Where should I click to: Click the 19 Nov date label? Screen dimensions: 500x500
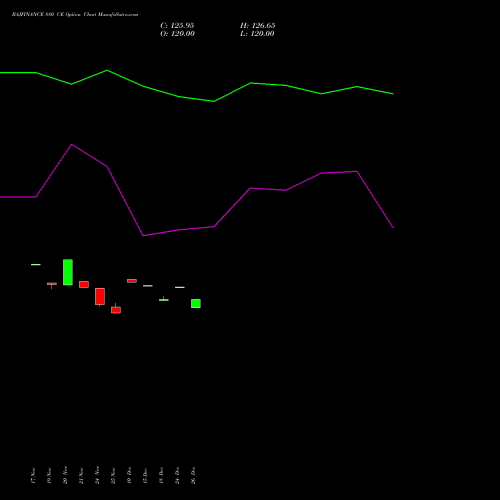pyautogui.click(x=49, y=476)
